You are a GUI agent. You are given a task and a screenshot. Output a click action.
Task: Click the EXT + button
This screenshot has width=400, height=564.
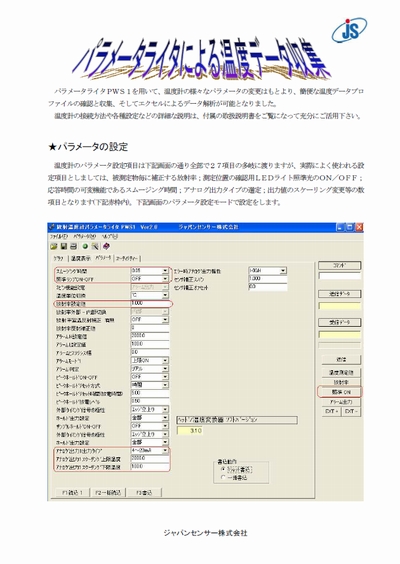tap(331, 411)
